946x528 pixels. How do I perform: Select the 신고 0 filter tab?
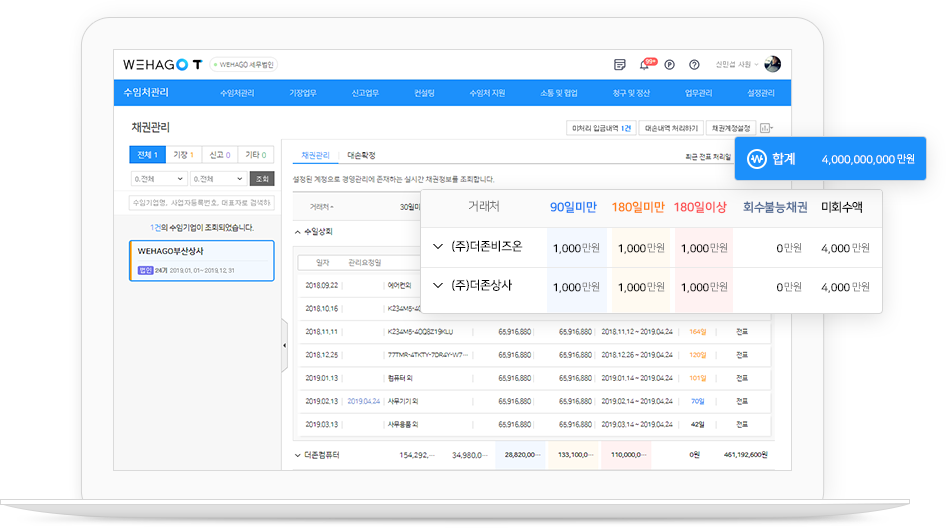(220, 155)
